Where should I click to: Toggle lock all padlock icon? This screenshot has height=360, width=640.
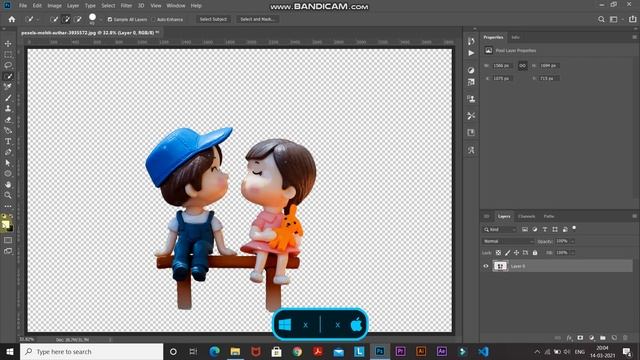535,253
